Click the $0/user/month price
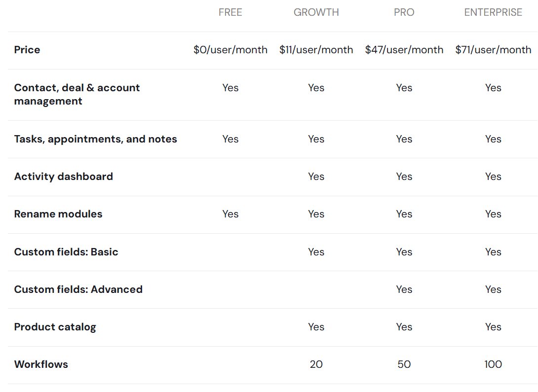538x392 pixels. tap(230, 50)
